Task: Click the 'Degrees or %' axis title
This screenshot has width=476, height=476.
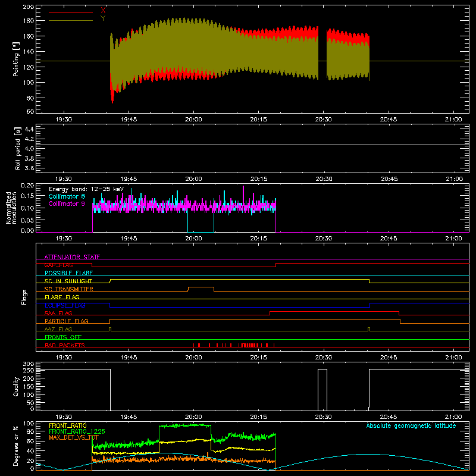Action: 16,446
